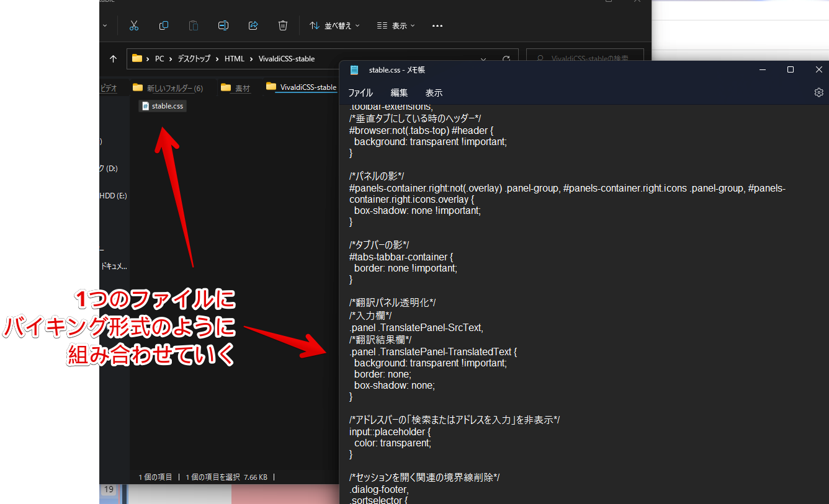Screen dimensions: 829x504
Task: Go up one folder with the up arrow
Action: pos(113,59)
